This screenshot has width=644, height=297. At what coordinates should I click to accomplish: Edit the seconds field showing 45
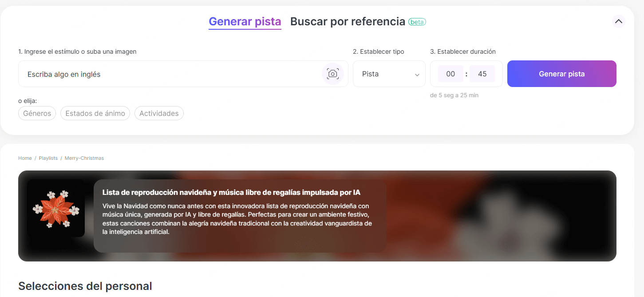[x=482, y=74]
